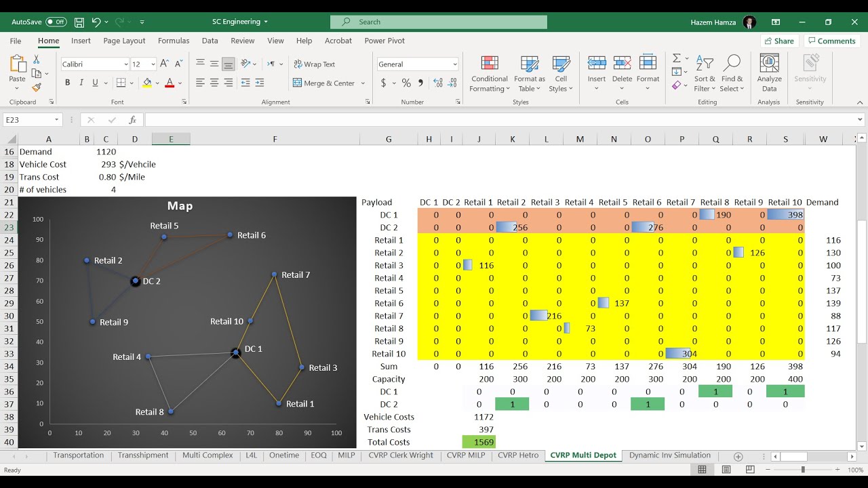Click Page Break Preview view icon
The image size is (868, 488).
[750, 470]
